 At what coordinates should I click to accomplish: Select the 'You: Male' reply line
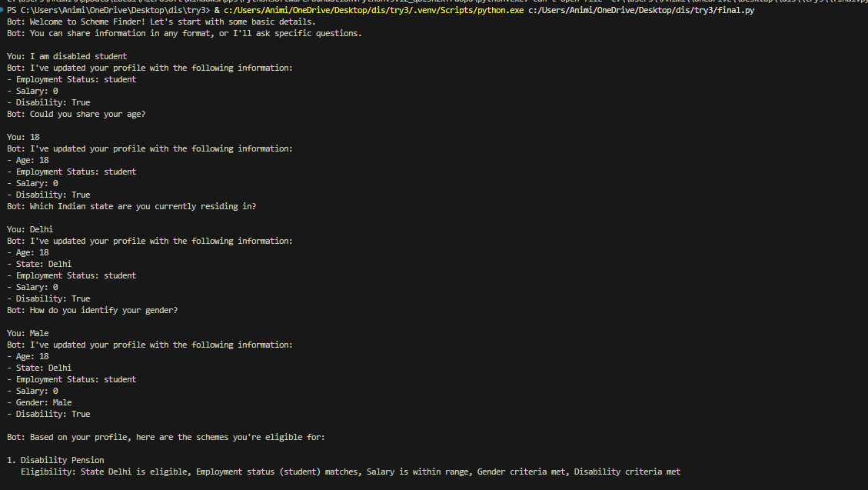(x=28, y=333)
